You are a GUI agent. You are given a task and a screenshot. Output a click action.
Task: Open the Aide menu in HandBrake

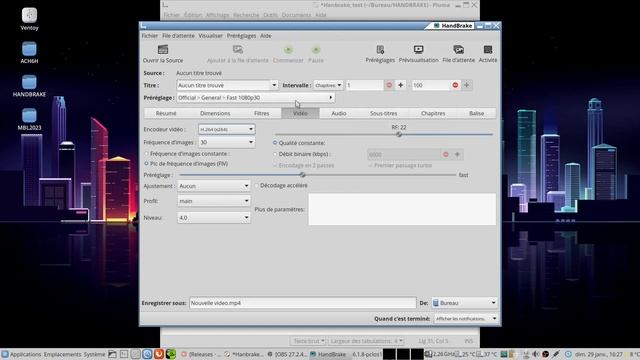tap(266, 36)
